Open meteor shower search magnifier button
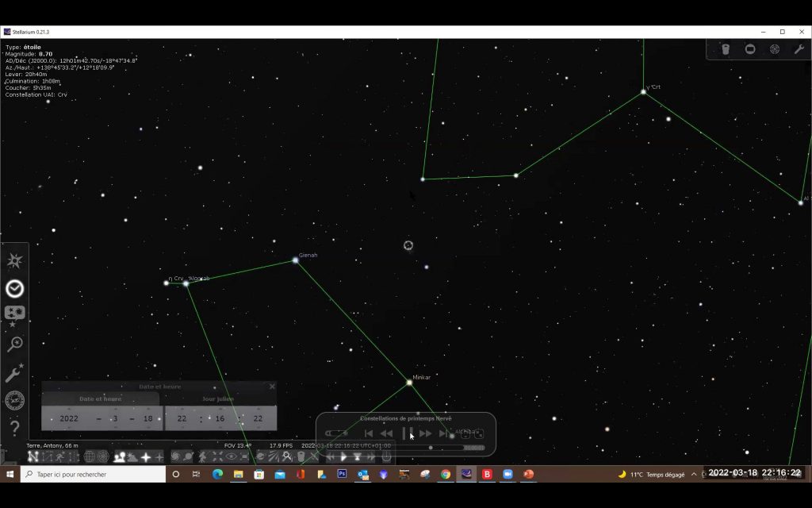 coord(286,456)
